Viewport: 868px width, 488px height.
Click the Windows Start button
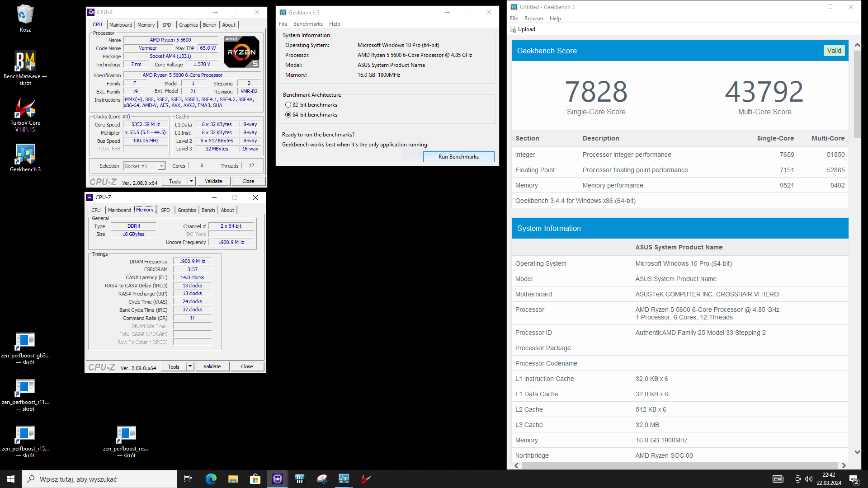pos(11,479)
